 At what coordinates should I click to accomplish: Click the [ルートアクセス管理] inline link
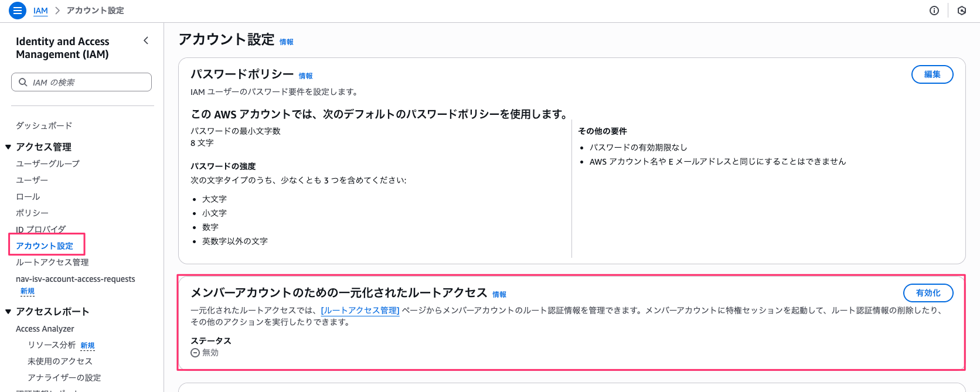(360, 311)
